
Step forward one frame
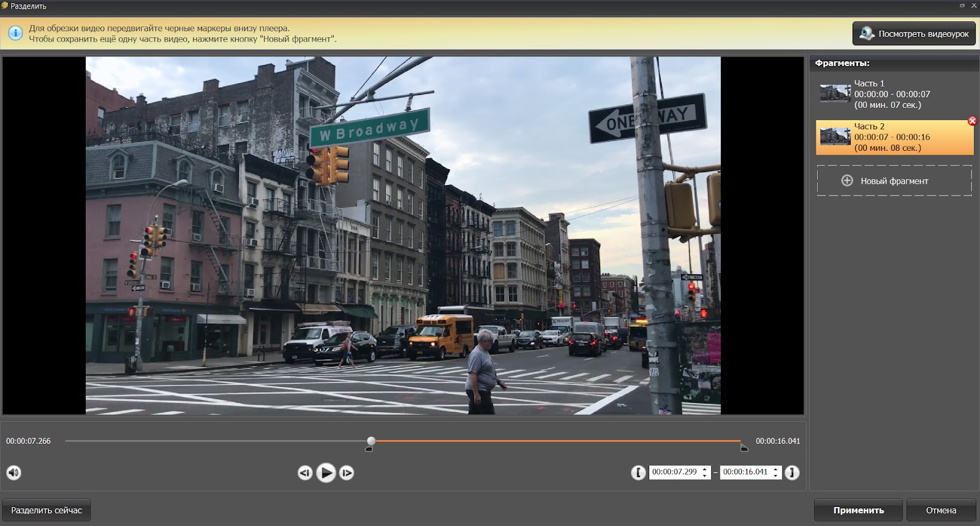coord(347,473)
